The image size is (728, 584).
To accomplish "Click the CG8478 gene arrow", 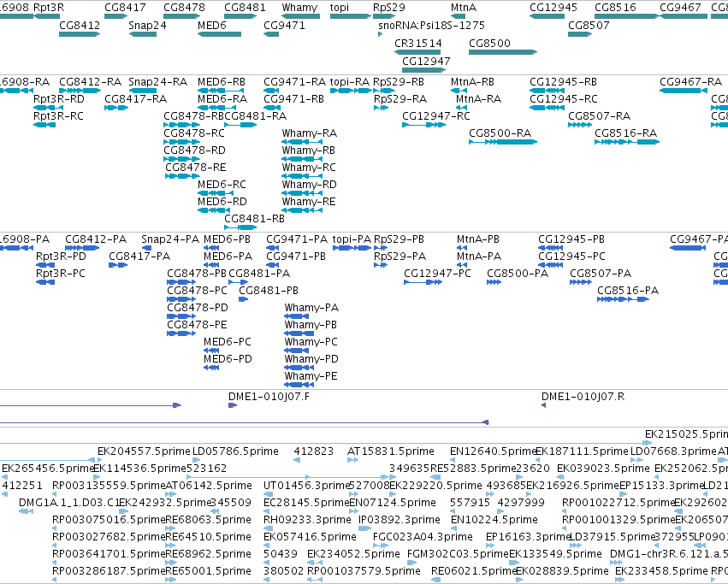I will (x=182, y=16).
